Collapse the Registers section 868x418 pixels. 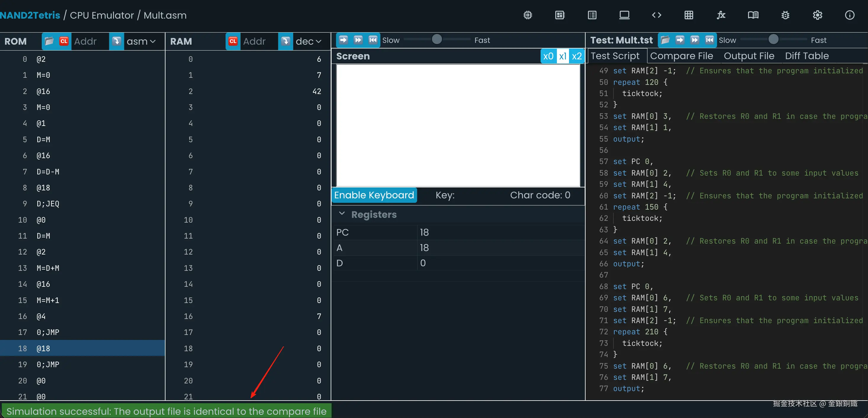pos(342,214)
